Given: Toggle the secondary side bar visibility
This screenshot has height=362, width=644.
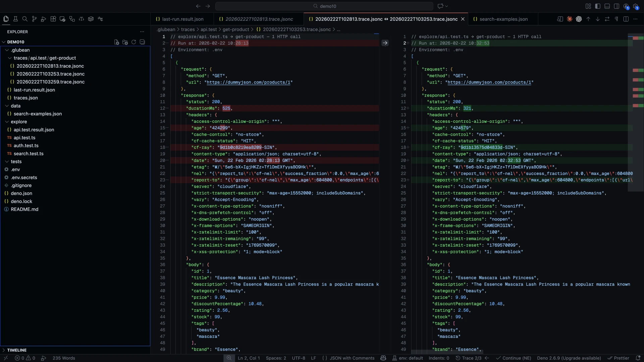Looking at the screenshot, I should [617, 6].
